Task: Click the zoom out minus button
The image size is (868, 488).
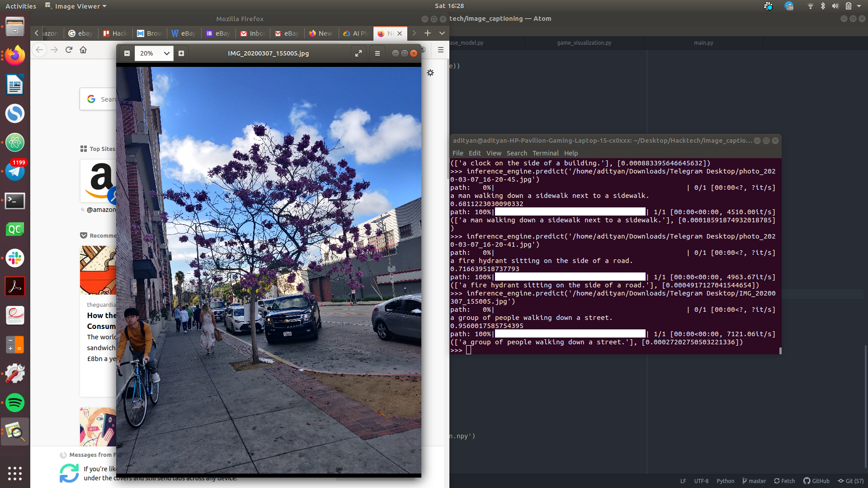Action: pos(127,53)
